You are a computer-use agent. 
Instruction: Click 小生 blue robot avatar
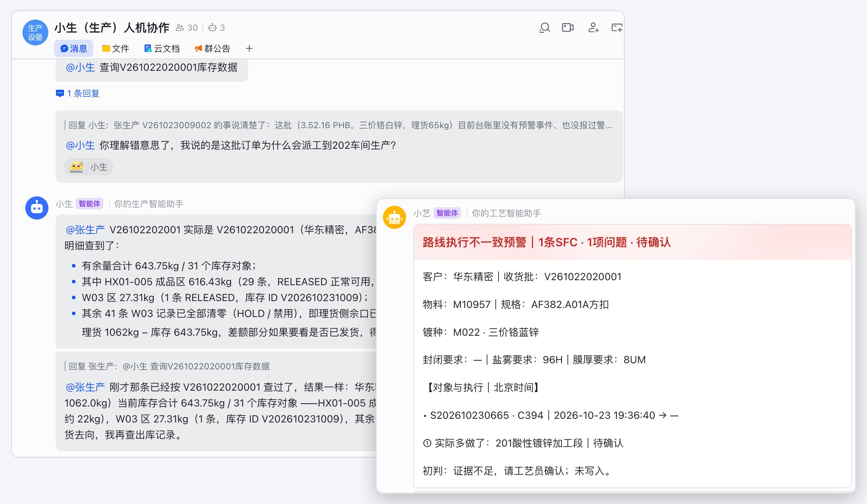coord(36,208)
